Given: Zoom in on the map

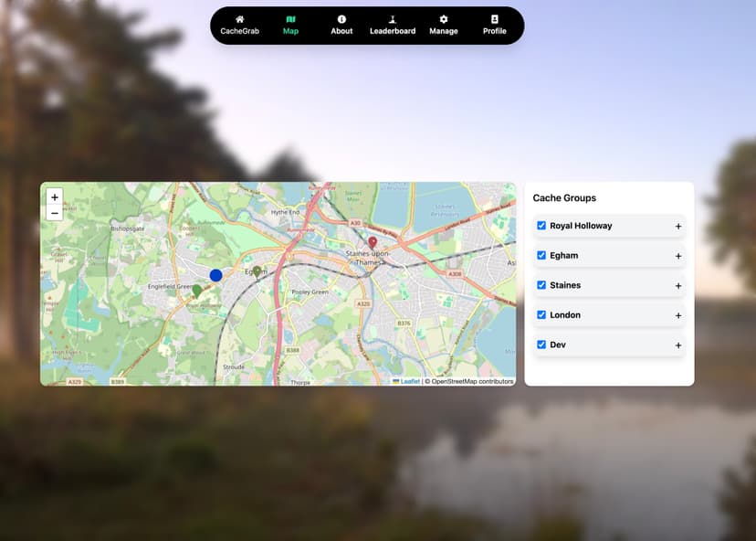Looking at the screenshot, I should click(x=55, y=196).
